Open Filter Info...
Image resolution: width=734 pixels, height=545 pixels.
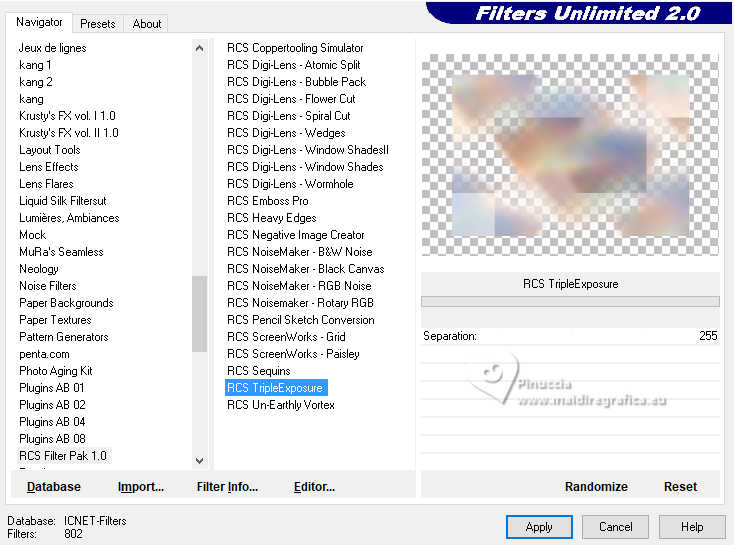pyautogui.click(x=227, y=487)
